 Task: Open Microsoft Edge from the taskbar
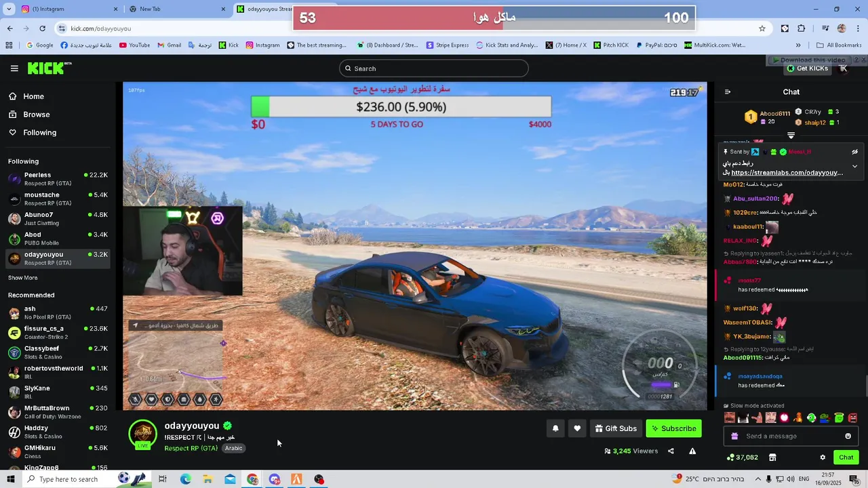(185, 479)
